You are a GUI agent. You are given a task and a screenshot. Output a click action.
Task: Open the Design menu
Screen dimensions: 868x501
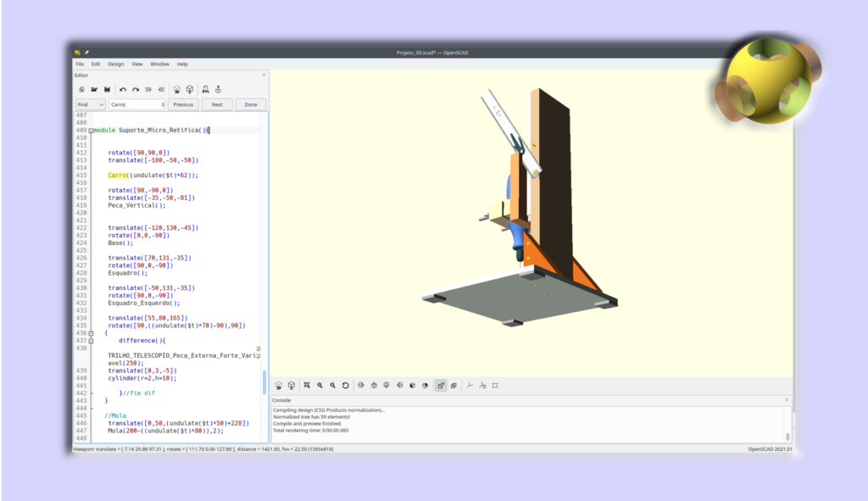(x=115, y=64)
